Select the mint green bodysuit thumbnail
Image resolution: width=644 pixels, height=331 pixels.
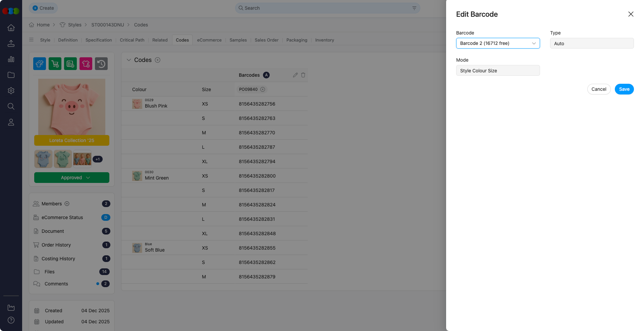pos(63,159)
